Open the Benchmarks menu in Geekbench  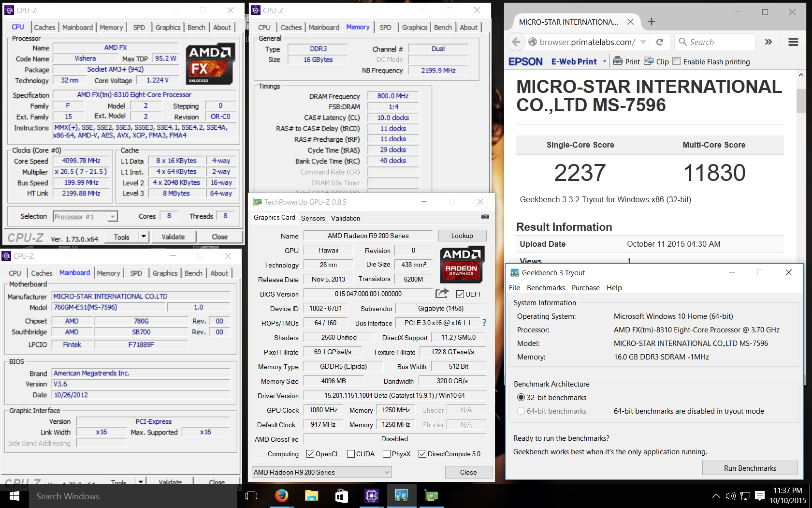546,288
